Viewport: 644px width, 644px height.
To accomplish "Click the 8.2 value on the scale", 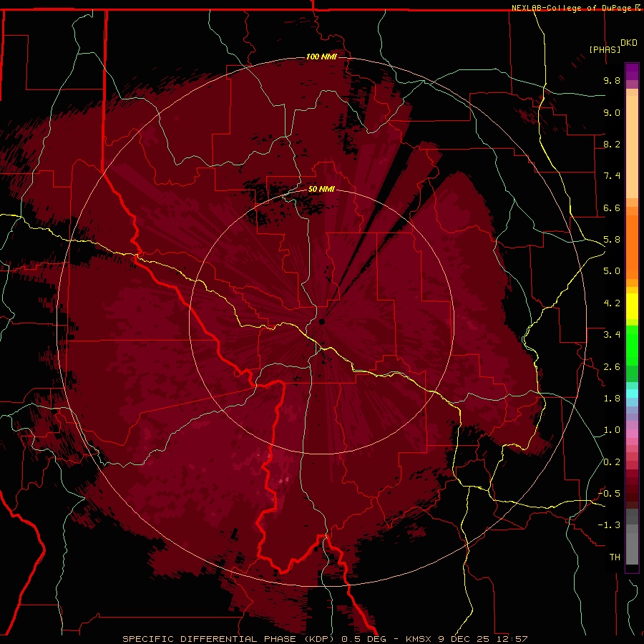I will (x=612, y=144).
